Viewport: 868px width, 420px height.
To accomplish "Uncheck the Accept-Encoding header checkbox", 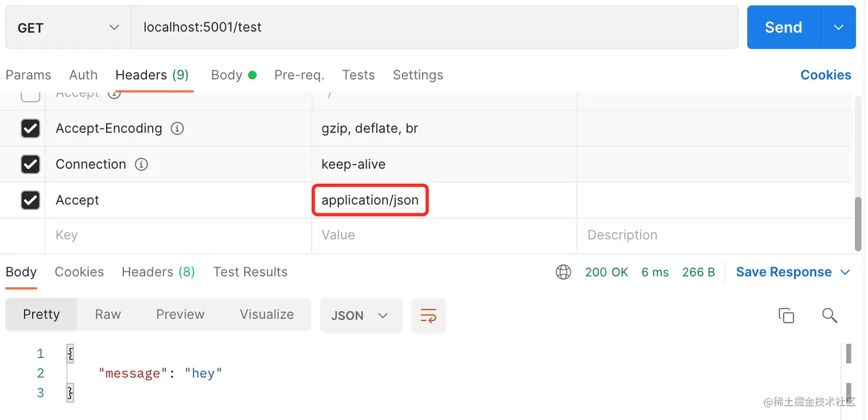I will [30, 128].
